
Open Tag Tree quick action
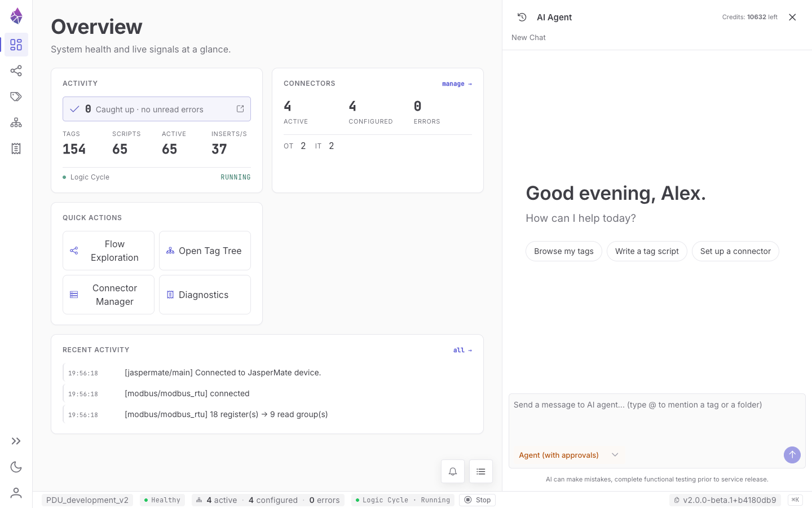(x=205, y=251)
